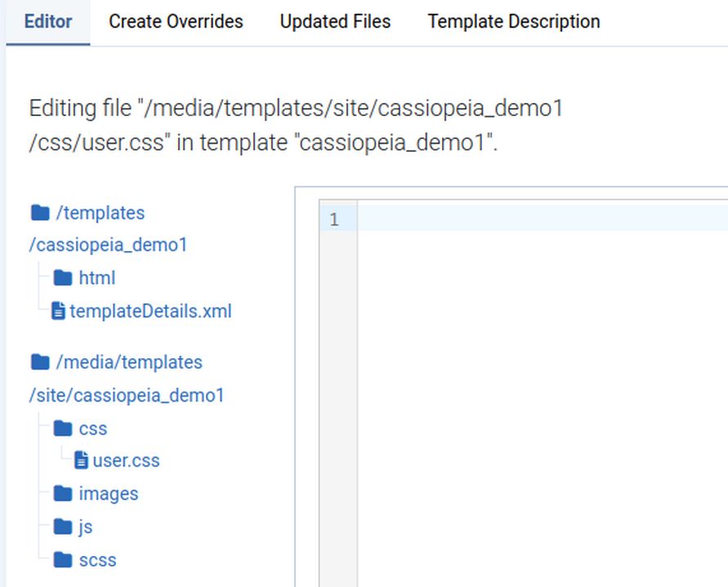
Task: Show the Template Description tab
Action: pos(513,21)
